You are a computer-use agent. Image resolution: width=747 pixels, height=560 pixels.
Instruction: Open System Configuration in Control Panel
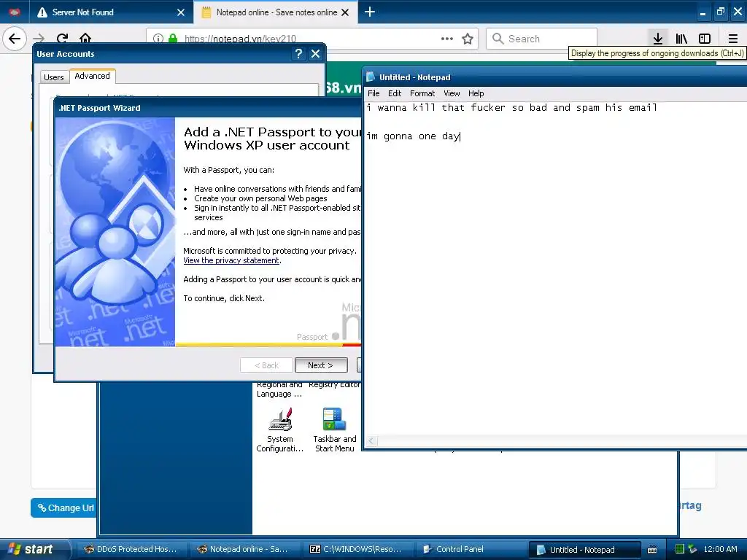click(279, 429)
